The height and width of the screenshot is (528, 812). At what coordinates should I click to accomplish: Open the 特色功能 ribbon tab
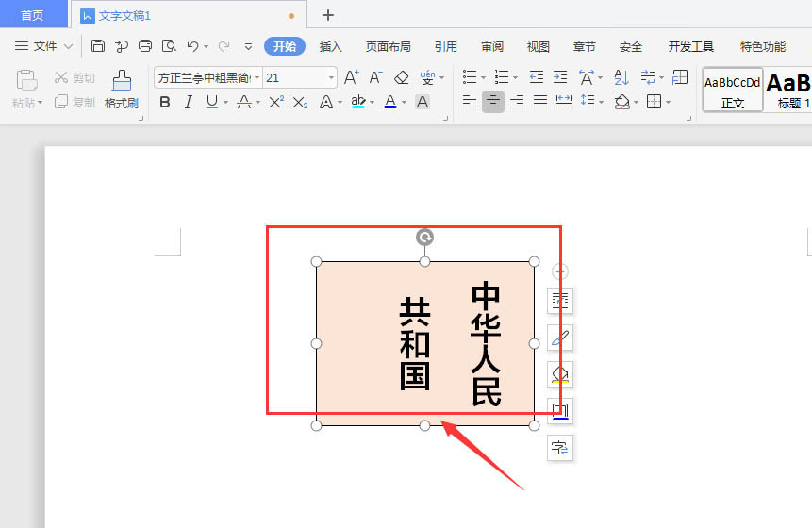(763, 46)
